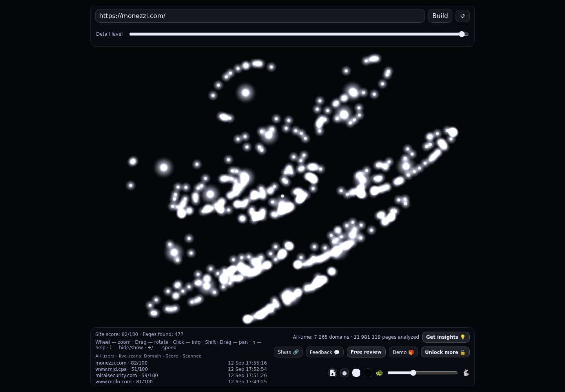565x392 pixels.
Task: Click the live scans column header line
Action: [x=148, y=356]
